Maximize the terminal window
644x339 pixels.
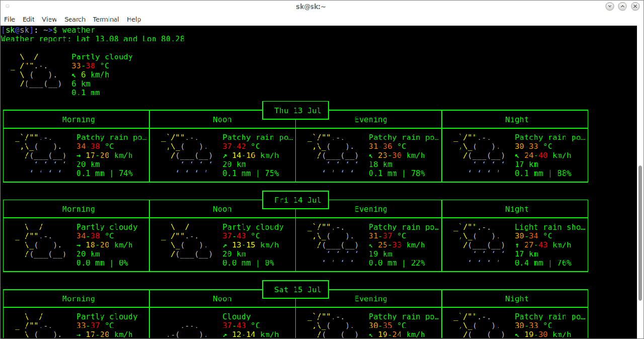pyautogui.click(x=622, y=7)
